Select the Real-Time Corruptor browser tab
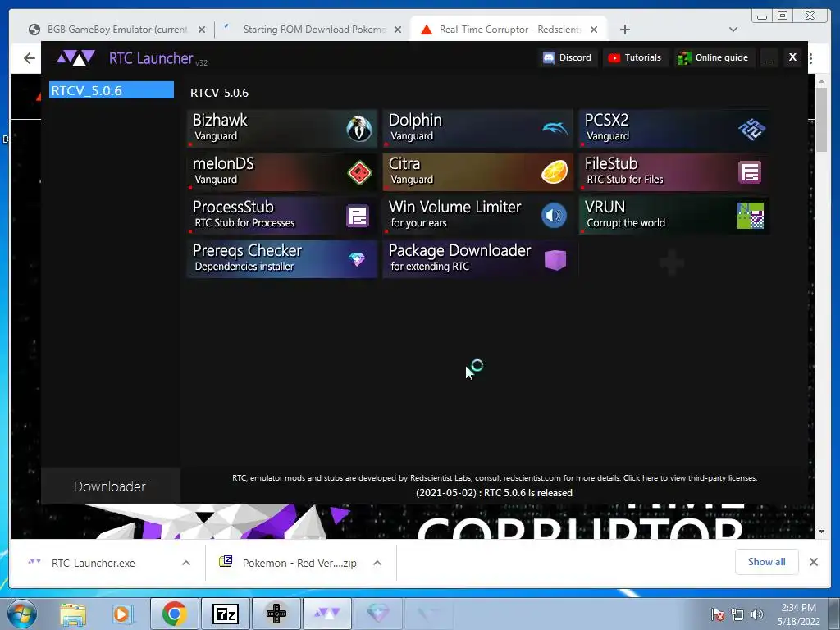The width and height of the screenshot is (840, 630). point(509,30)
